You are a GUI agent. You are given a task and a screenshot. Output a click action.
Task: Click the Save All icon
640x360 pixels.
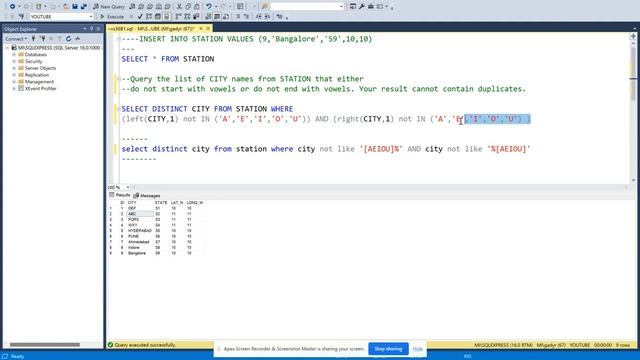[x=84, y=7]
